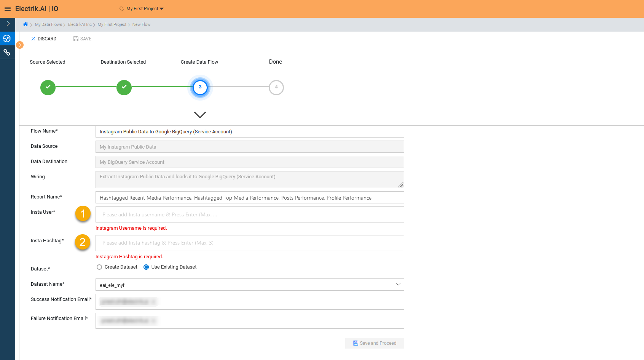
Task: Expand the left sidebar with the arrow icon
Action: coord(7,24)
